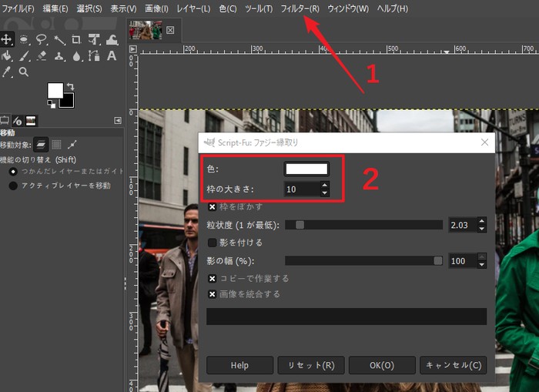Open the レイヤー(L) menu
Image resolution: width=539 pixels, height=392 pixels.
[193, 8]
